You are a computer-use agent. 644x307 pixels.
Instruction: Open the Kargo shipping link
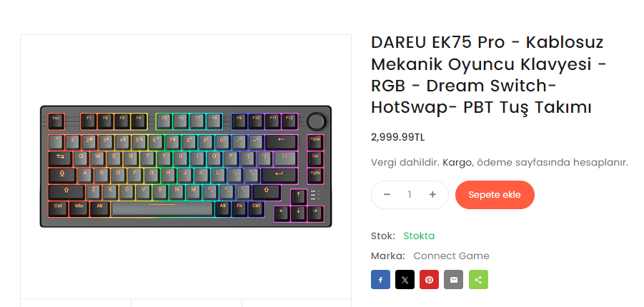457,162
